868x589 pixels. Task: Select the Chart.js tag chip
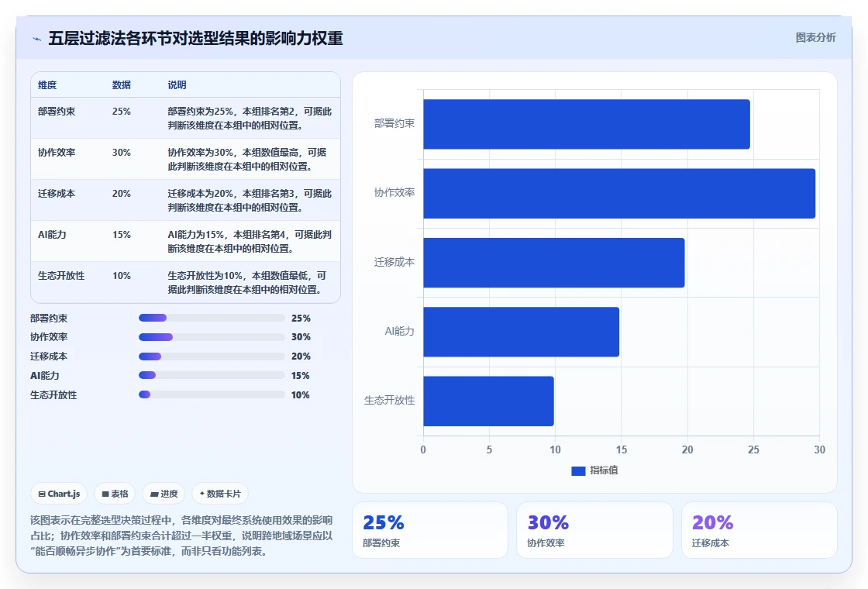pos(59,494)
